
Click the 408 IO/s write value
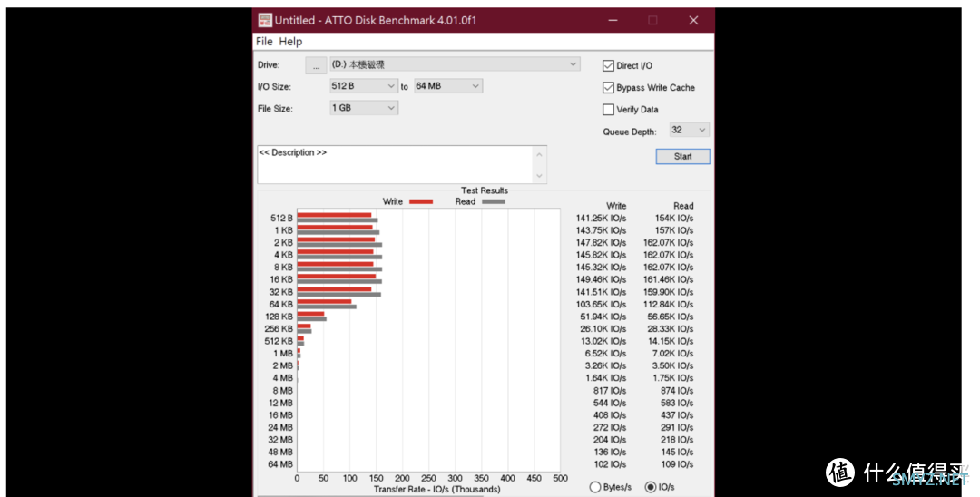click(x=610, y=415)
